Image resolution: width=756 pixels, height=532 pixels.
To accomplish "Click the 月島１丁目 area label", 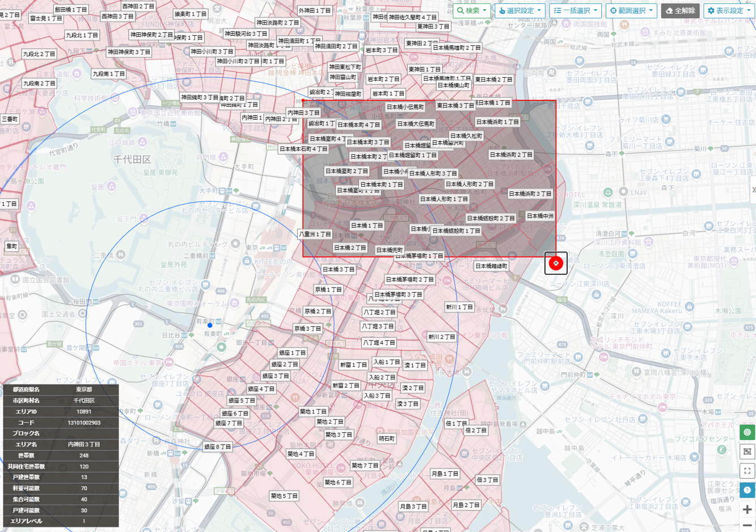I will click(x=445, y=474).
